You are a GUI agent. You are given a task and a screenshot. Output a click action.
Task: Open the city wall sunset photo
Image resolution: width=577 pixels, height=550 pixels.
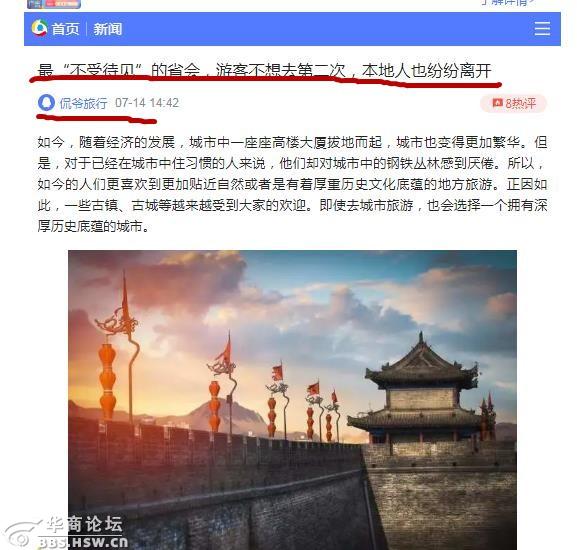coord(292,400)
